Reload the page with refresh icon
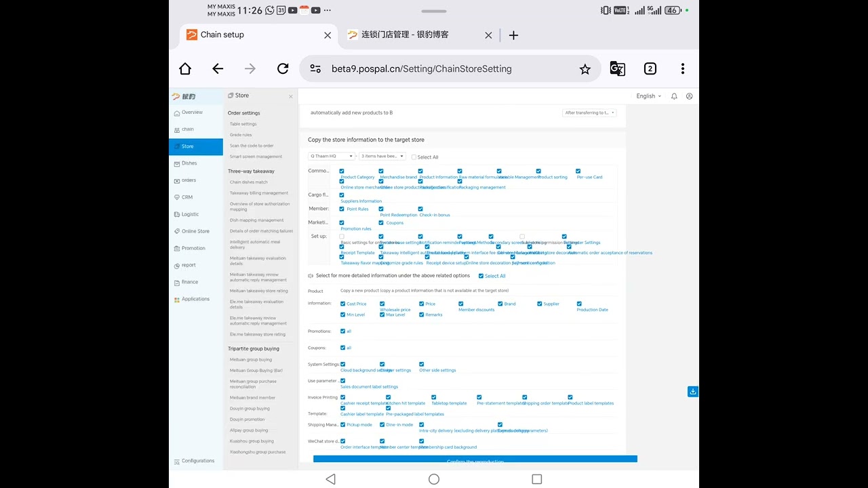Screen dimensions: 868x488 283,68
